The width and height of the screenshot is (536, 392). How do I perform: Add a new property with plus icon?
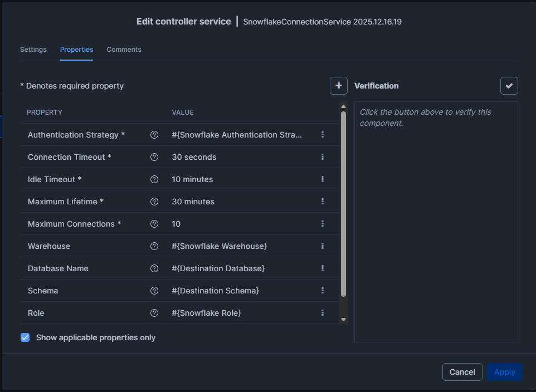click(x=338, y=86)
